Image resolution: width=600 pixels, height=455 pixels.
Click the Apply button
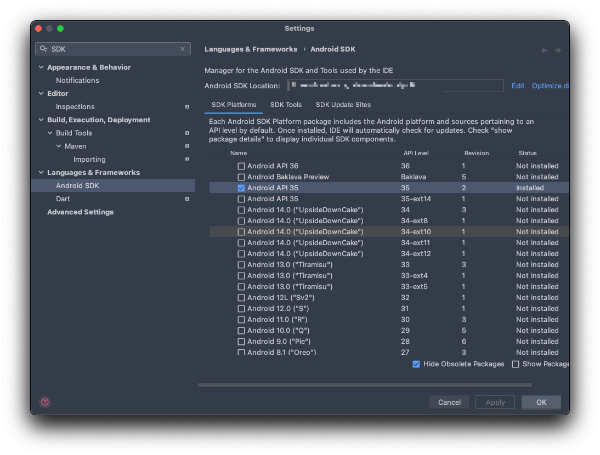(495, 402)
